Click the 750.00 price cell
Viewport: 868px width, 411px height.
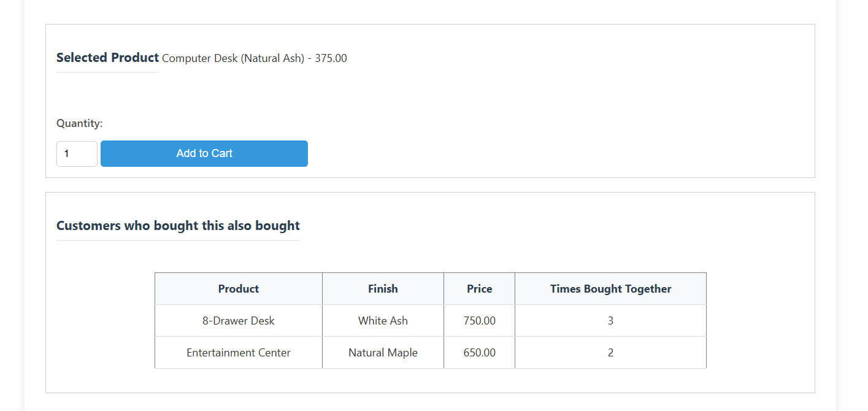pyautogui.click(x=479, y=321)
